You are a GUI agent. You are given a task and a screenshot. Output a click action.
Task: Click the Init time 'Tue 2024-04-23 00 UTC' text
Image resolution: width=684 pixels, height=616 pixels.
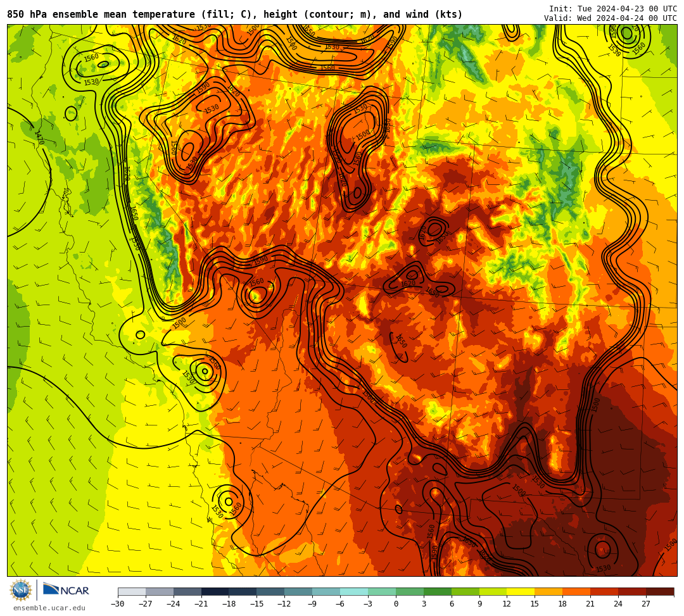tap(627, 9)
